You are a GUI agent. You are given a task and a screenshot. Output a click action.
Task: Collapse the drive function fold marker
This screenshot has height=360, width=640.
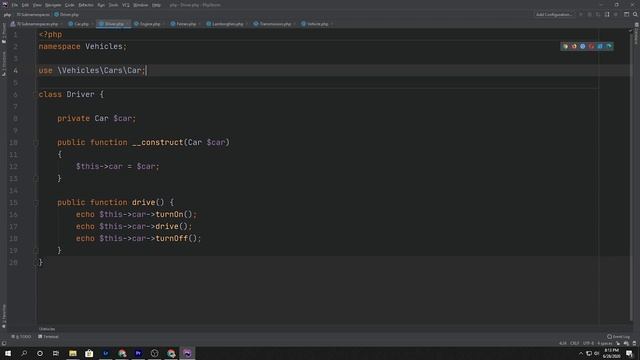click(36, 203)
